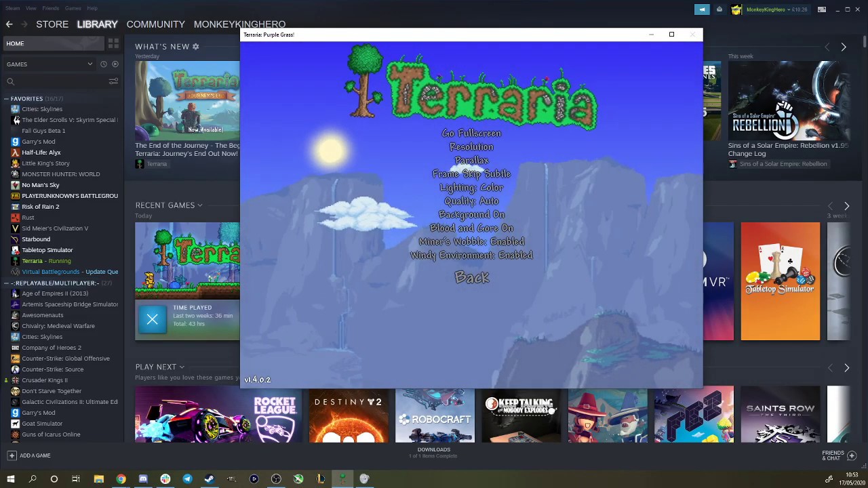Go to the COMMUNITY tab
This screenshot has width=868, height=488.
pyautogui.click(x=155, y=24)
